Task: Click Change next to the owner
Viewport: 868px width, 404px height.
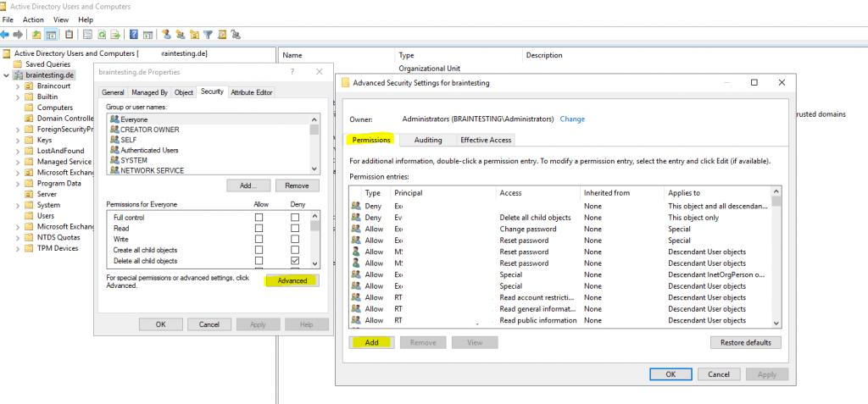Action: tap(572, 119)
